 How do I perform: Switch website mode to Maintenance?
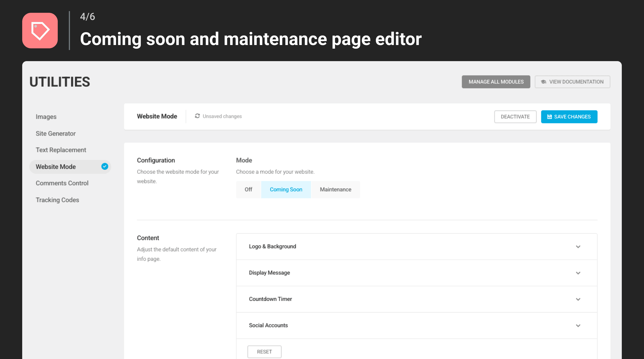pos(335,190)
